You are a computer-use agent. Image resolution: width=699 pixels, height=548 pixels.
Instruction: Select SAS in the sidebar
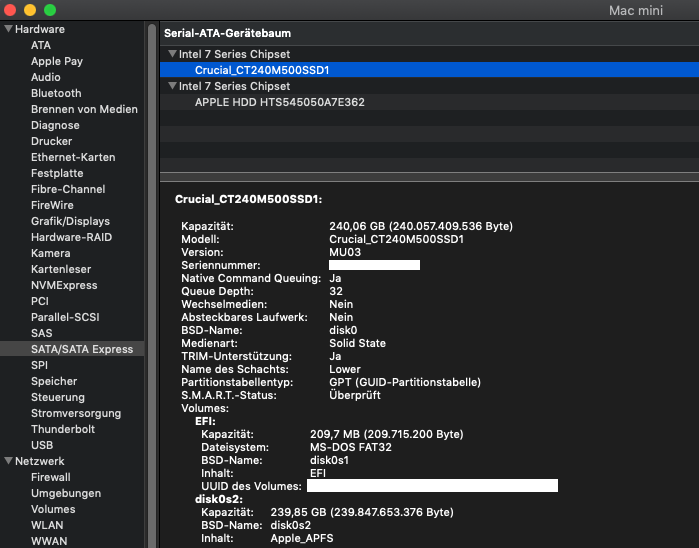[41, 334]
